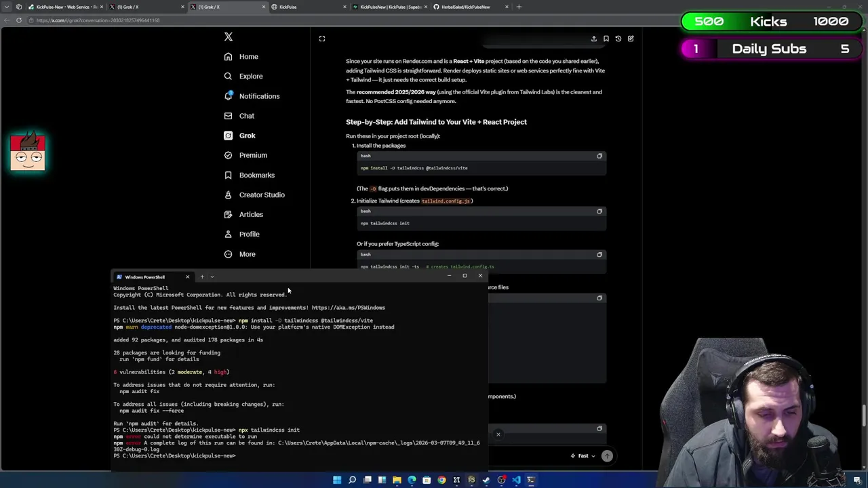868x488 pixels.
Task: Add a new terminal tab with plus
Action: [x=201, y=277]
